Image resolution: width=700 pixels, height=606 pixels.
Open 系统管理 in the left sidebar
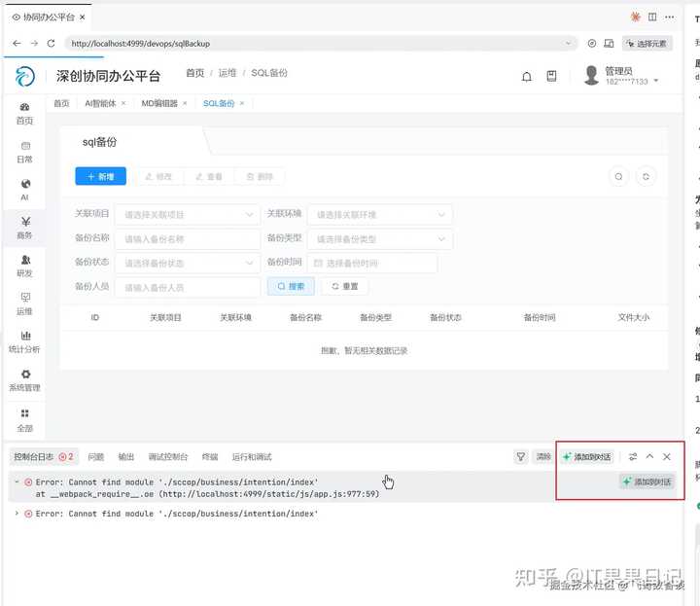(24, 380)
